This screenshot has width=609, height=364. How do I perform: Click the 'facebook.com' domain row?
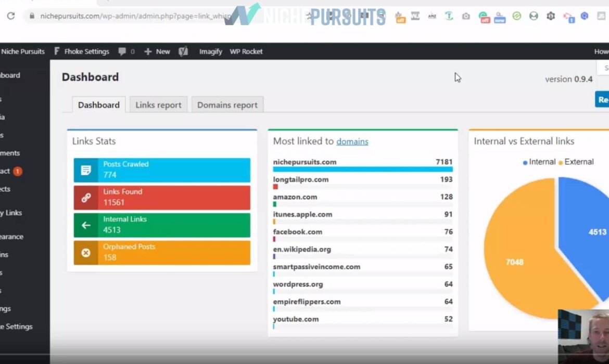coord(363,235)
